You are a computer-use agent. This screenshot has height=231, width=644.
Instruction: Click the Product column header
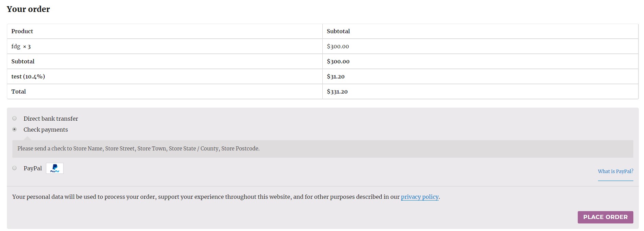tap(22, 31)
